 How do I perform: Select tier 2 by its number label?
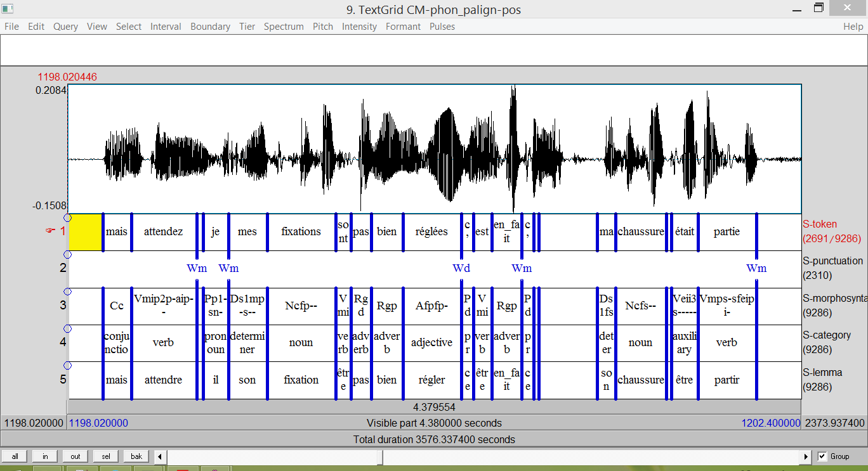(x=63, y=268)
